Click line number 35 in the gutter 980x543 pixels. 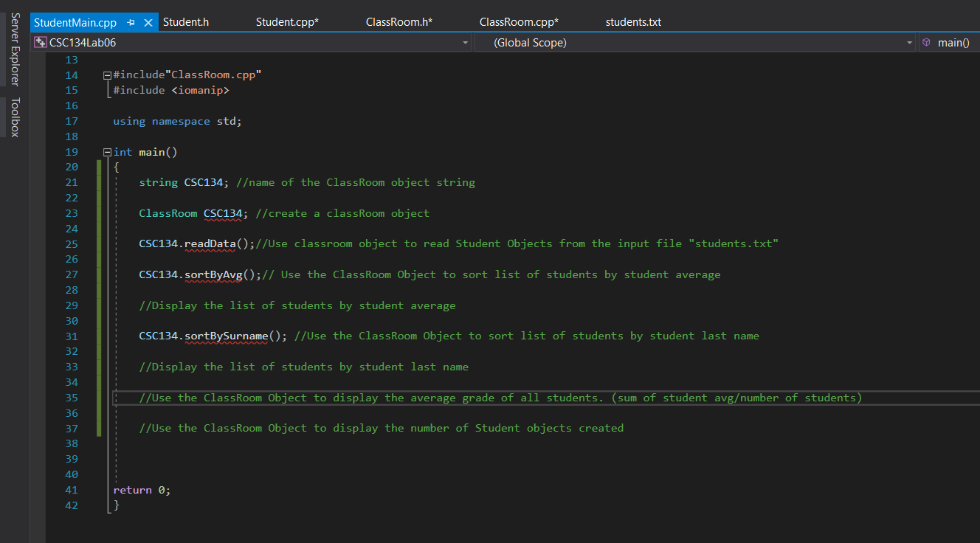(72, 398)
